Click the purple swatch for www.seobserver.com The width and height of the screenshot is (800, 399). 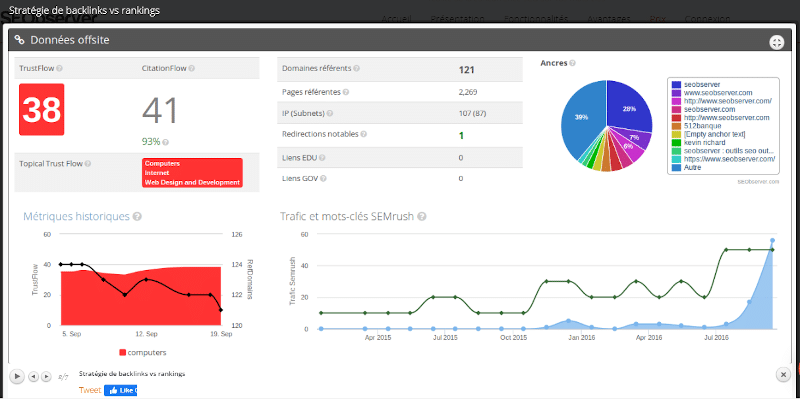click(677, 93)
